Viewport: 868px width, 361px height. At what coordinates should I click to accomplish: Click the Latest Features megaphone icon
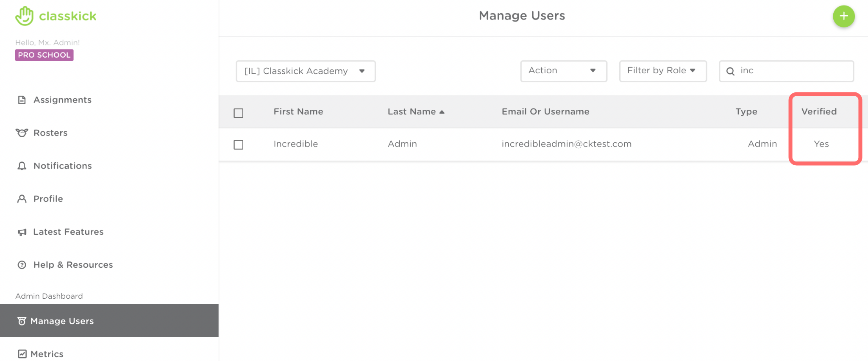tap(22, 232)
